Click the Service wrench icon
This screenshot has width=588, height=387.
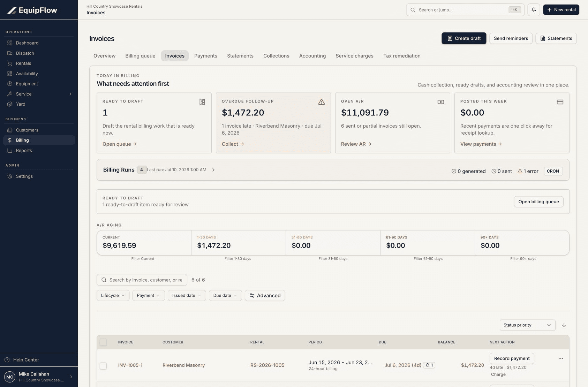pyautogui.click(x=10, y=94)
